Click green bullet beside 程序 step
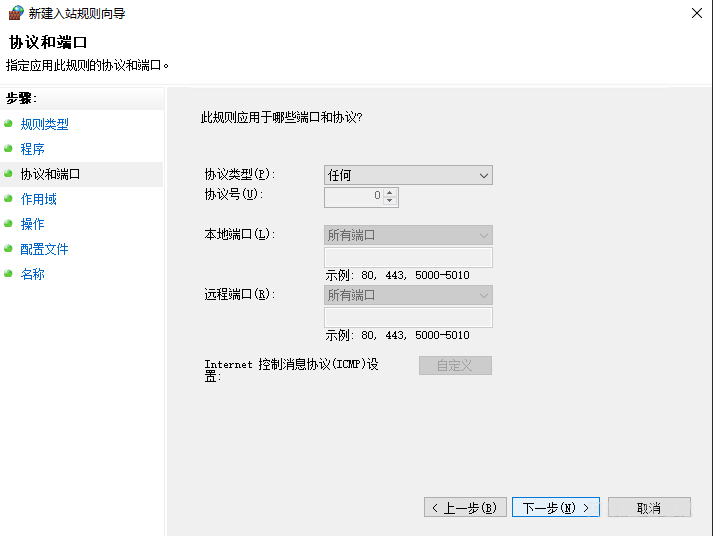The image size is (713, 536). (x=9, y=149)
